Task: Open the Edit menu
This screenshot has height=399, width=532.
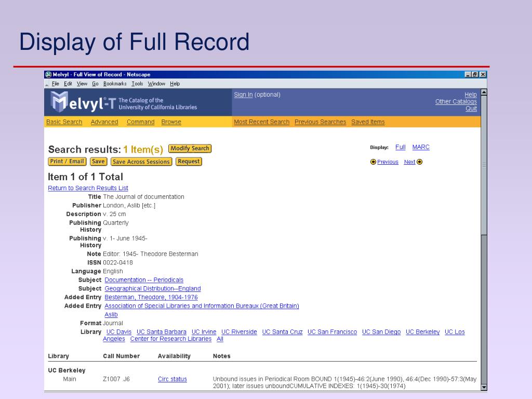Action: click(x=68, y=84)
